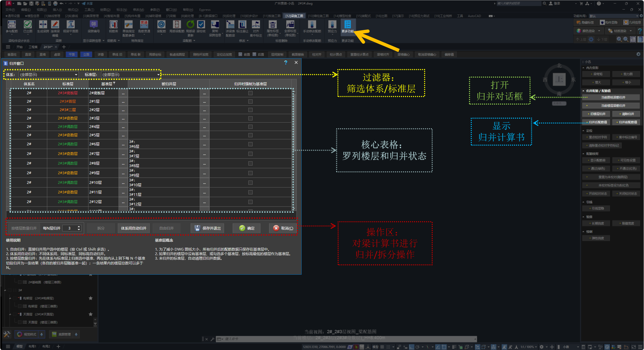Switch to [13]墙柱施工图 ribbon tab

pyautogui.click(x=318, y=16)
